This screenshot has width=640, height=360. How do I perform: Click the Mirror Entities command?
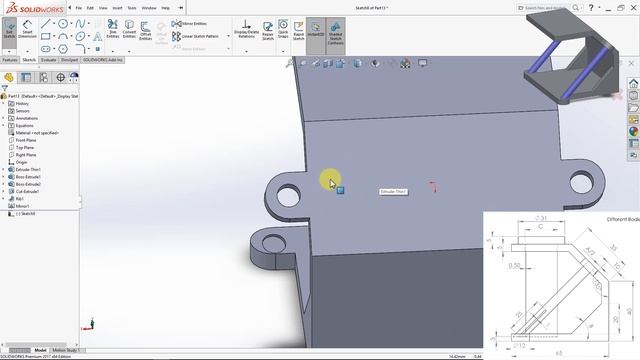coord(189,24)
